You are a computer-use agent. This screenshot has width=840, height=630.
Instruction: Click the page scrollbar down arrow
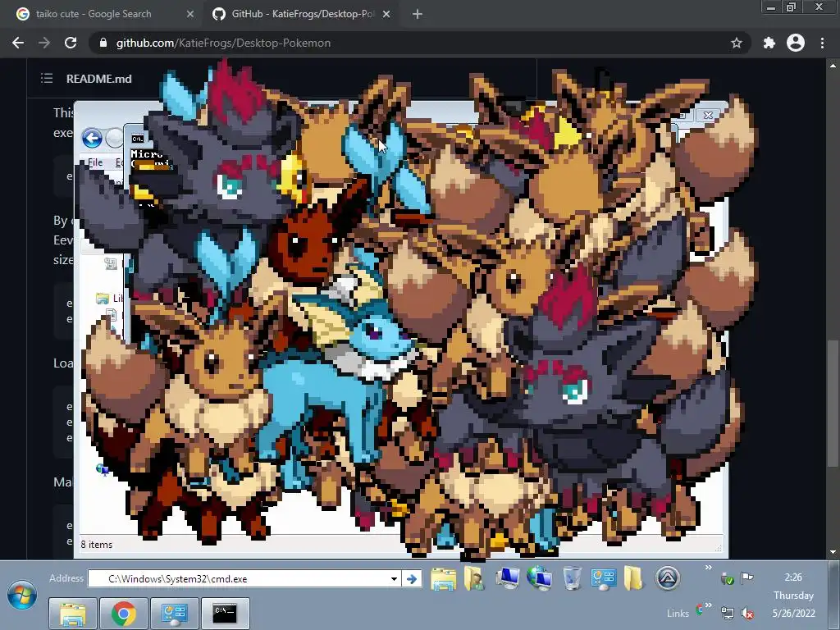point(833,552)
